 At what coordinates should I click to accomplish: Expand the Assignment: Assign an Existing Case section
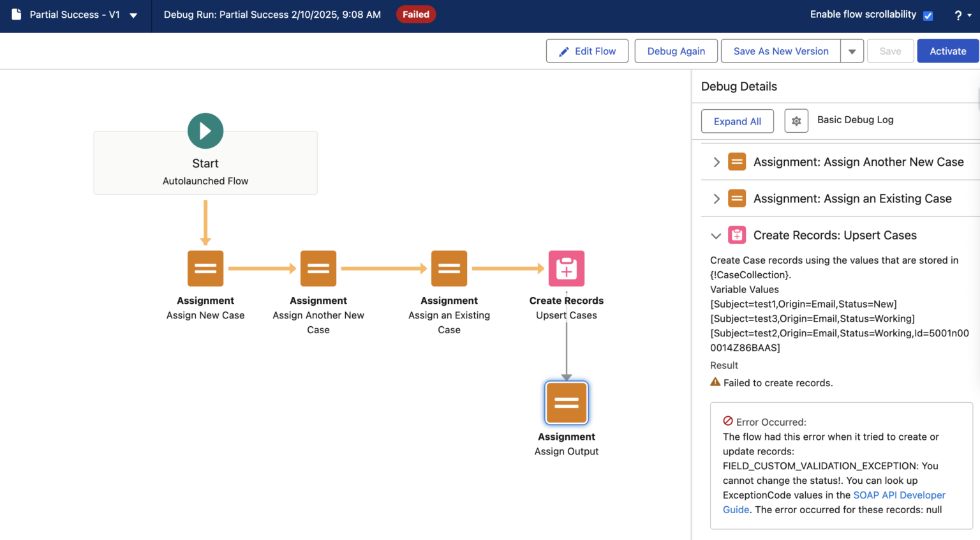click(716, 198)
